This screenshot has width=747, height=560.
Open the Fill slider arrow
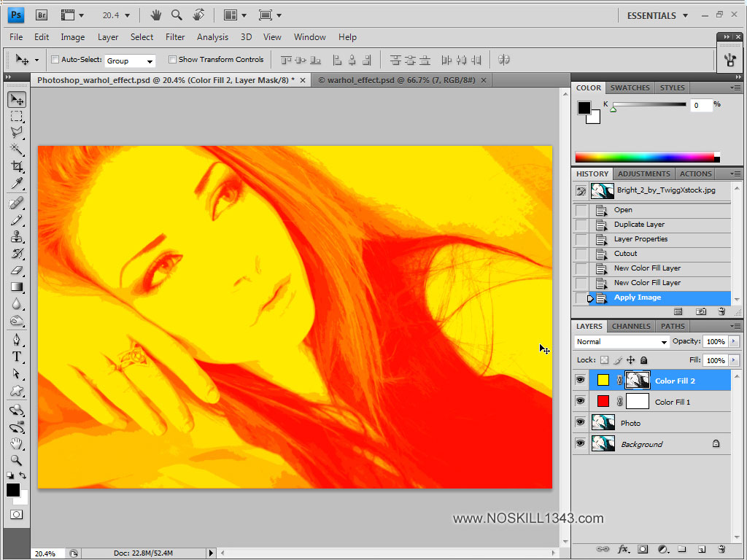coord(734,360)
